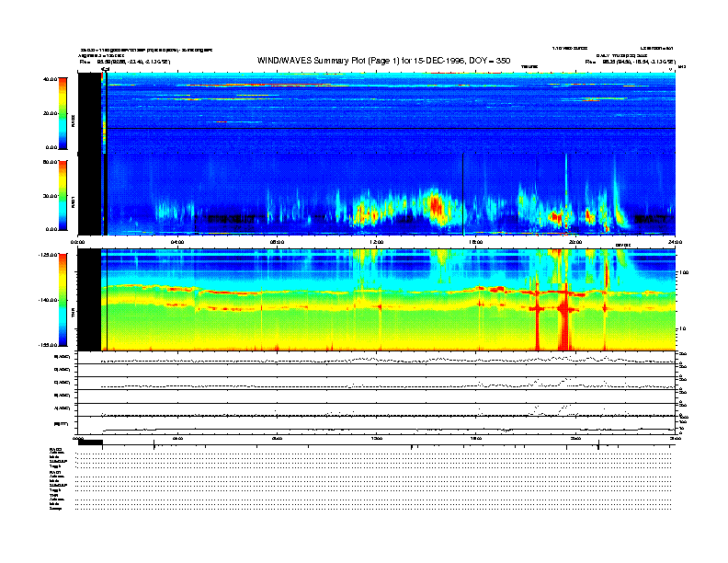Click the 40.00 color scale label

click(50, 79)
